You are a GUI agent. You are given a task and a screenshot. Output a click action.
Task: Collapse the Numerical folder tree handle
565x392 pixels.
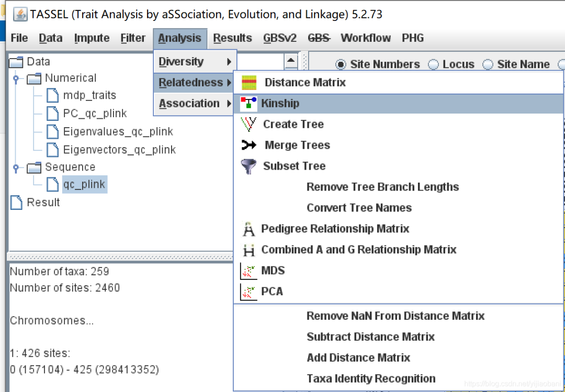tap(16, 79)
